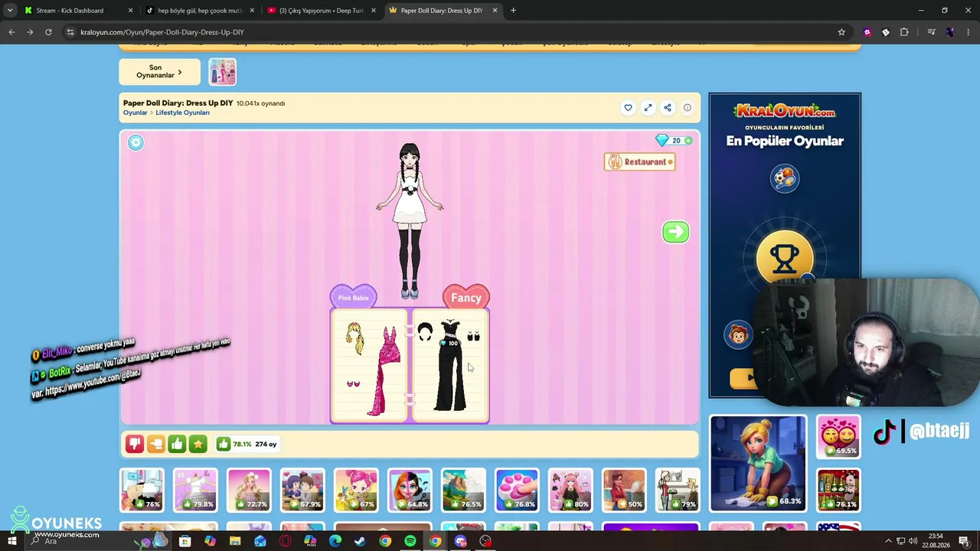Click the monkey icon in the KralOyun ad
This screenshot has width=980, height=551.
coord(739,335)
